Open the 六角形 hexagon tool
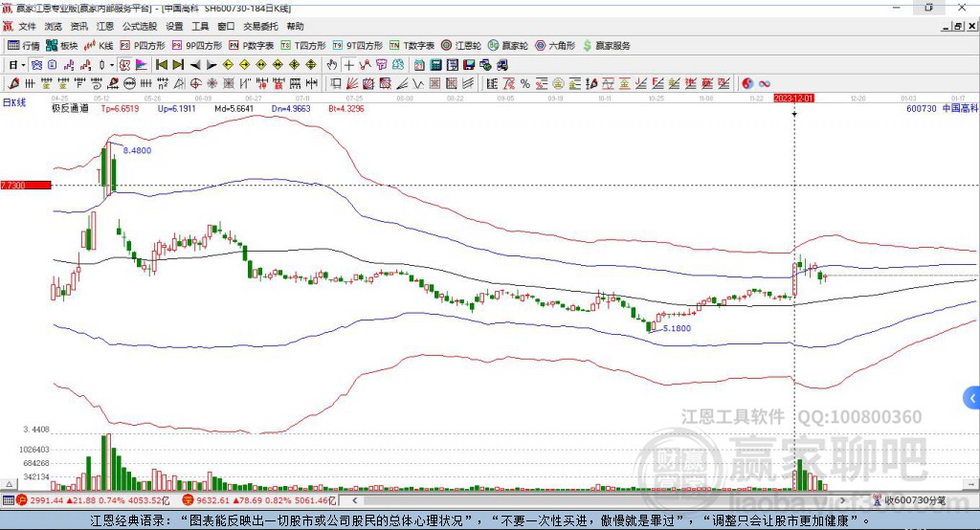Screen dimensions: 980x530 pyautogui.click(x=555, y=46)
